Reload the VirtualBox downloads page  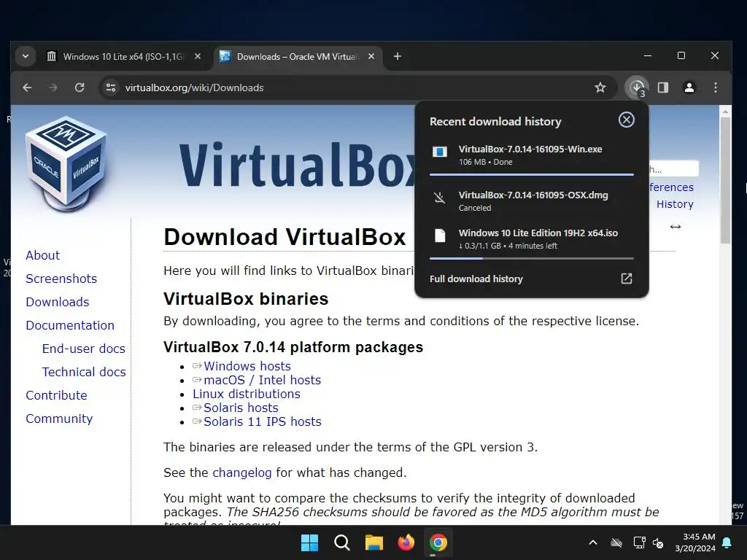tap(80, 87)
